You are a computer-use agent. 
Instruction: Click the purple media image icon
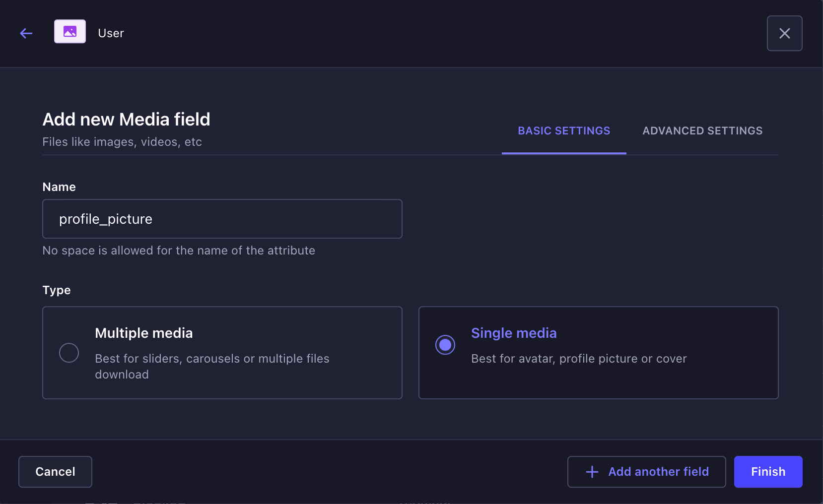[x=70, y=32]
